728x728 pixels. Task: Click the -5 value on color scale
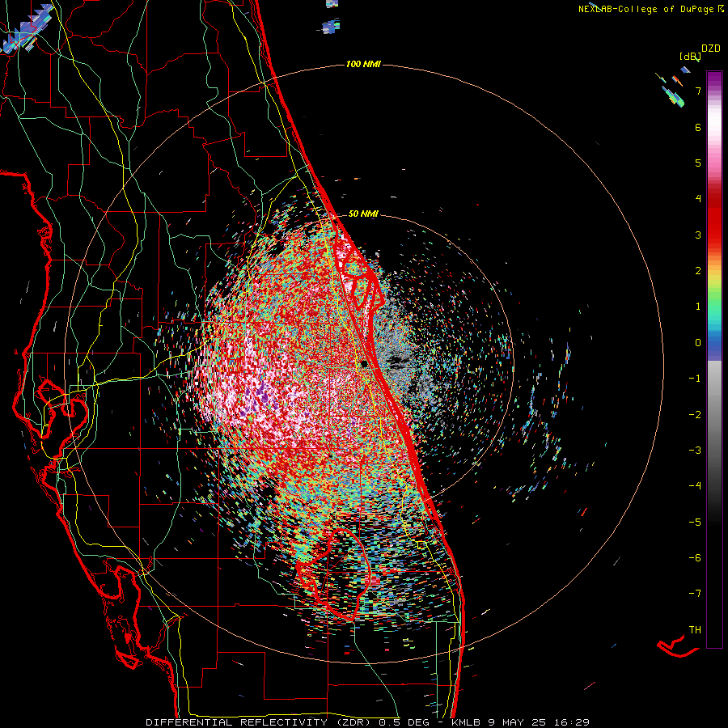point(695,523)
